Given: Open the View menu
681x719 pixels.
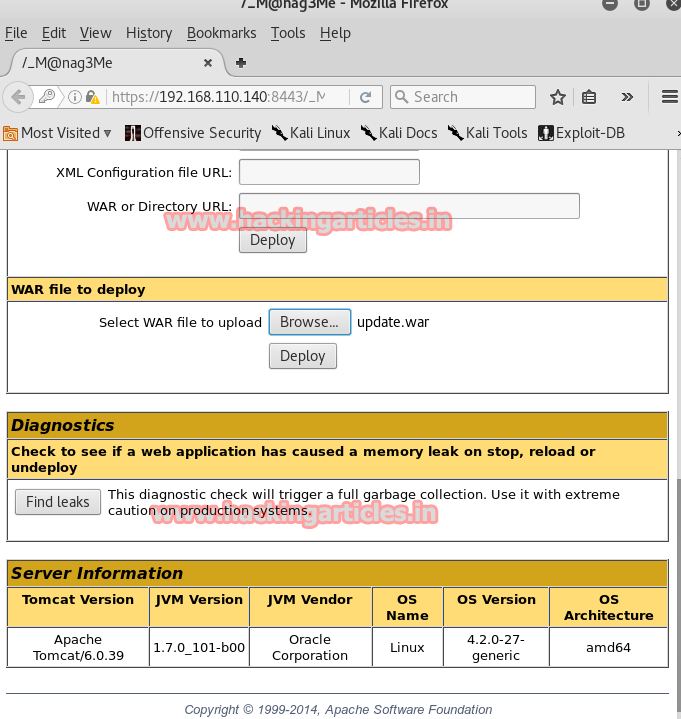Looking at the screenshot, I should [95, 33].
